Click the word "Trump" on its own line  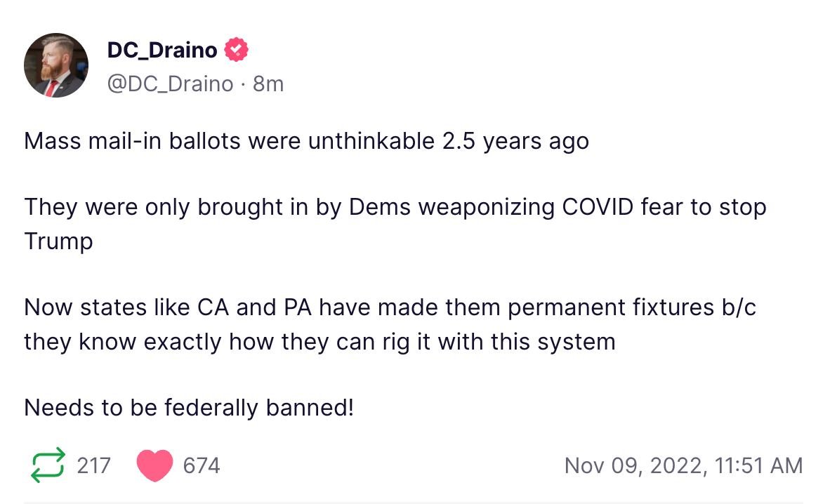pyautogui.click(x=58, y=241)
